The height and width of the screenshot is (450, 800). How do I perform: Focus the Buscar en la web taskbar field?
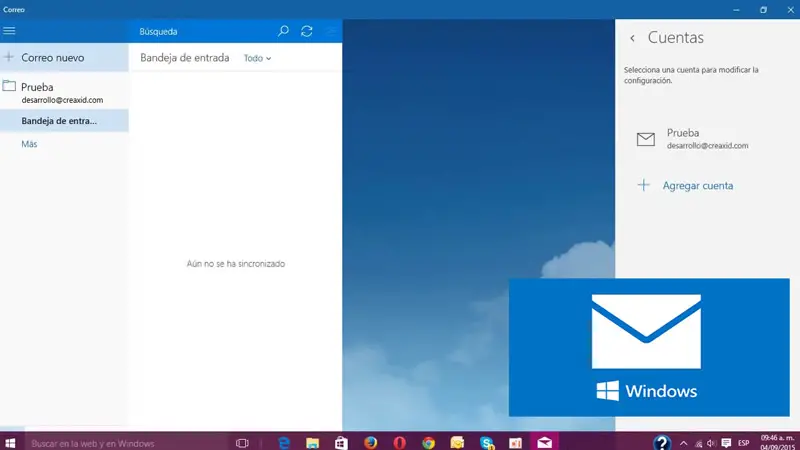click(125, 443)
